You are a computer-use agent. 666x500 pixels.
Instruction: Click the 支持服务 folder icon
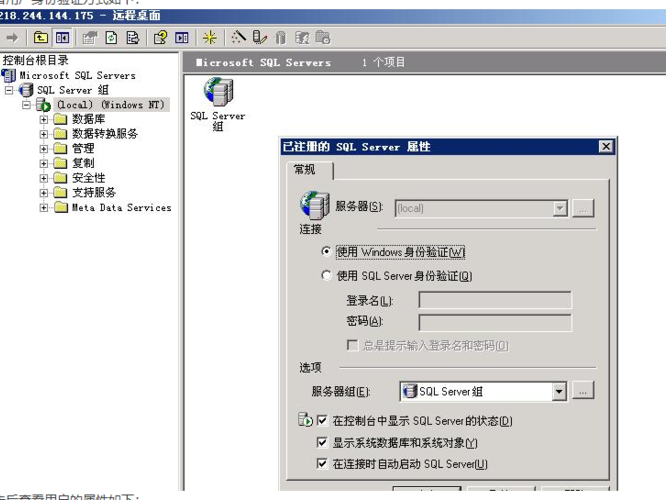[60, 192]
